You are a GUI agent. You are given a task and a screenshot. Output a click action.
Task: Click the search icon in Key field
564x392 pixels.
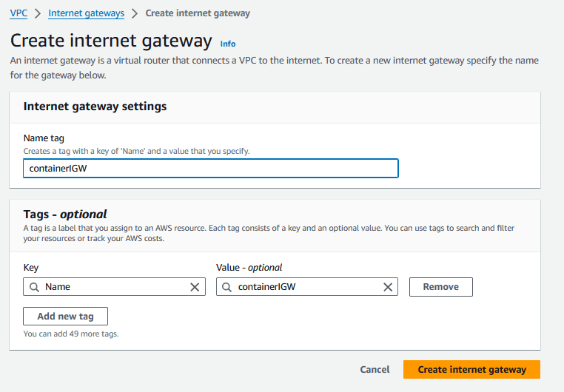(34, 287)
